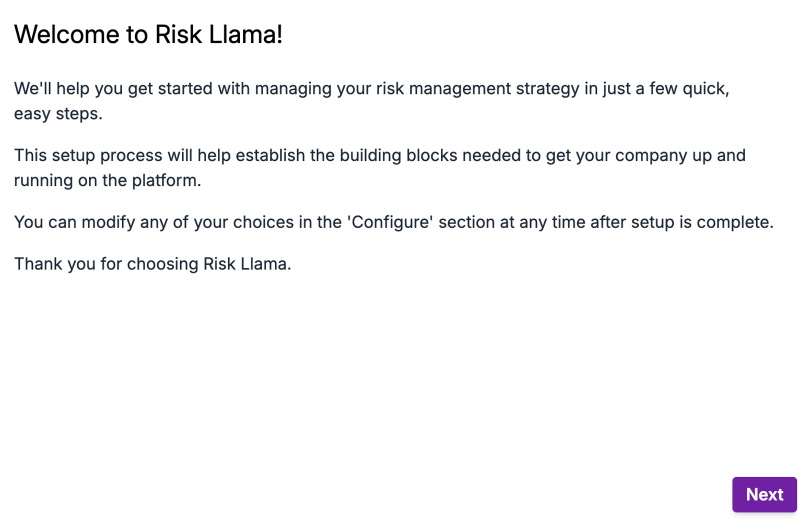Click the text 'Risk Llama' in the heading
This screenshot has width=811, height=532.
click(x=219, y=34)
